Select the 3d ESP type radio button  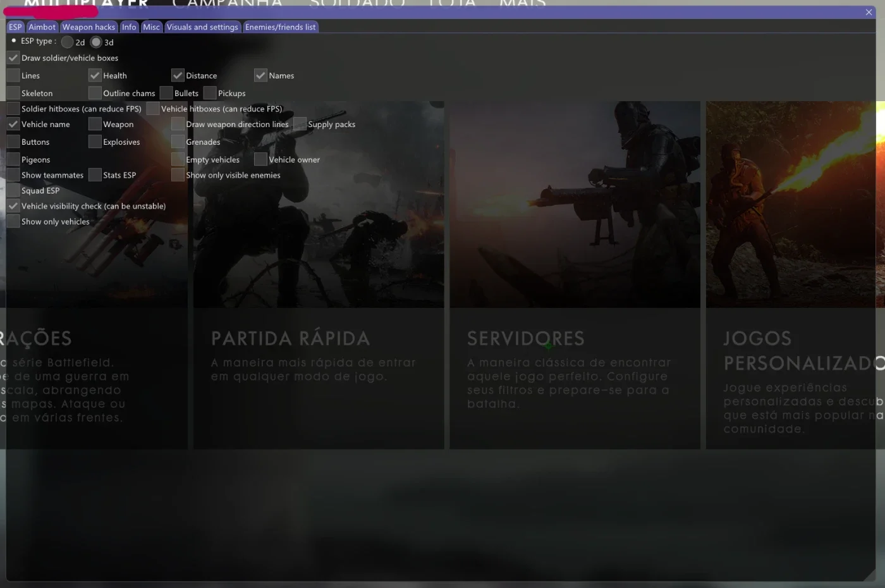(x=96, y=42)
